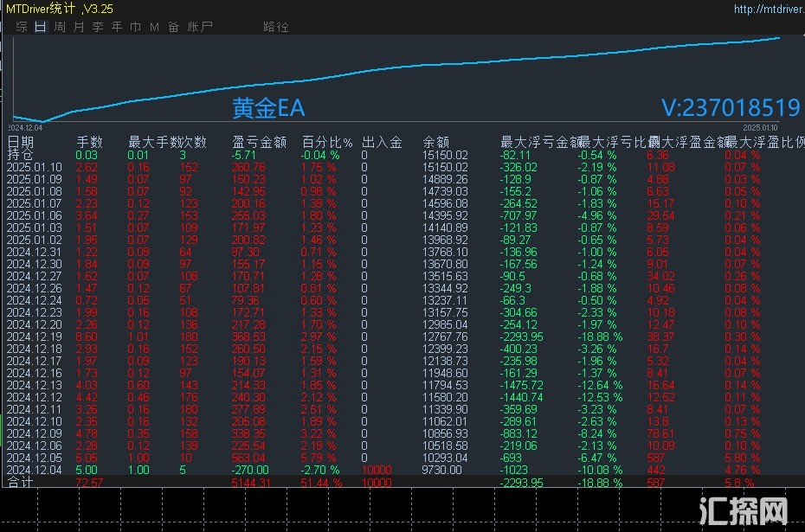Screen dimensions: 805x532
Task: Click the 2024.12.04 start marker on chart
Action: point(26,127)
